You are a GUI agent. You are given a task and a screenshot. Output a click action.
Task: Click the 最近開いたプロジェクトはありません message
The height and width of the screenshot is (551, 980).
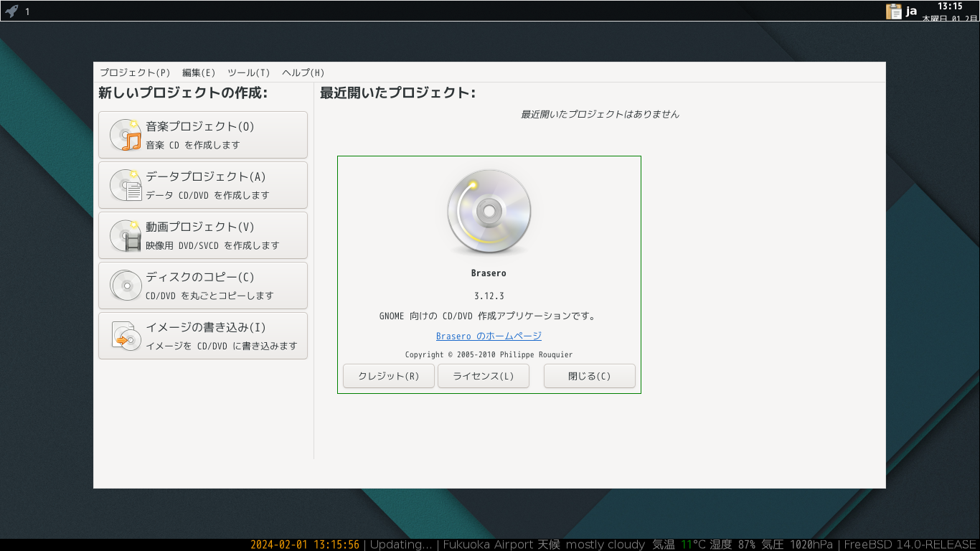click(600, 114)
